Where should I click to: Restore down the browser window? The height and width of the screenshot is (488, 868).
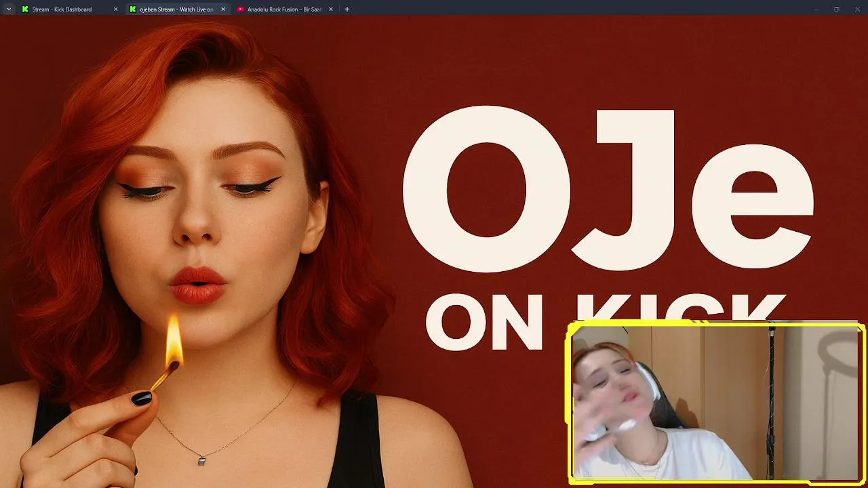837,9
